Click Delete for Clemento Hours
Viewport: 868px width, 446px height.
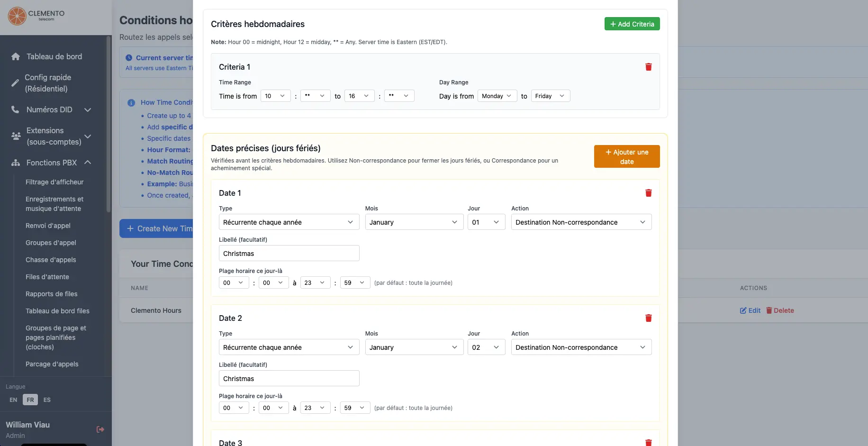click(780, 310)
